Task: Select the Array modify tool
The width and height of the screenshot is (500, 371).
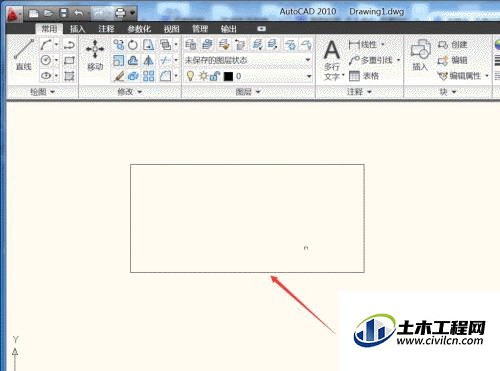Action: click(x=149, y=76)
